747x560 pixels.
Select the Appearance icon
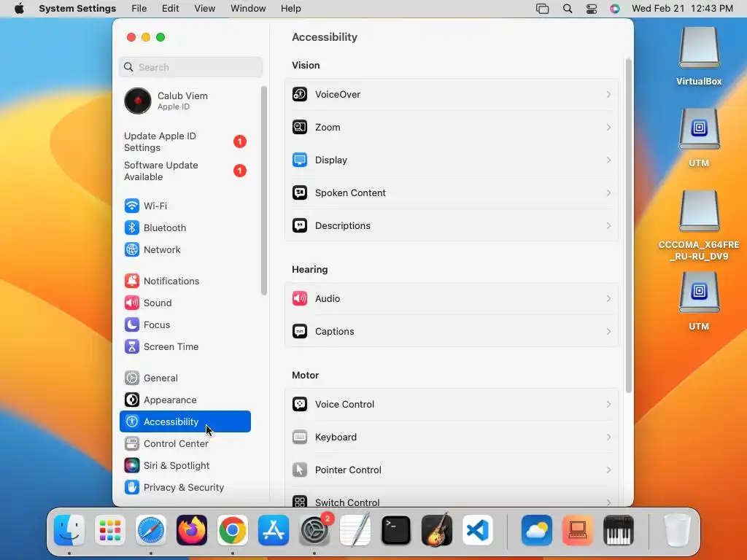pyautogui.click(x=132, y=400)
